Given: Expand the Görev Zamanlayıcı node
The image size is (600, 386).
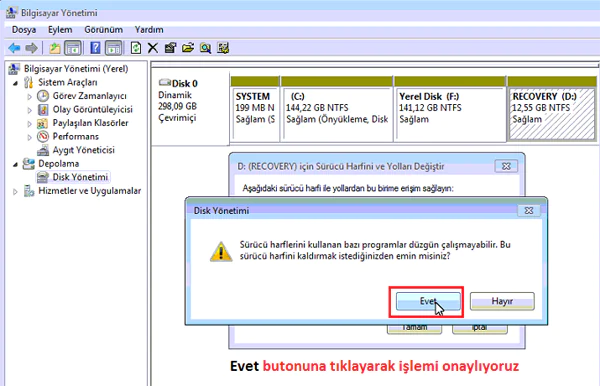Looking at the screenshot, I should pos(29,96).
